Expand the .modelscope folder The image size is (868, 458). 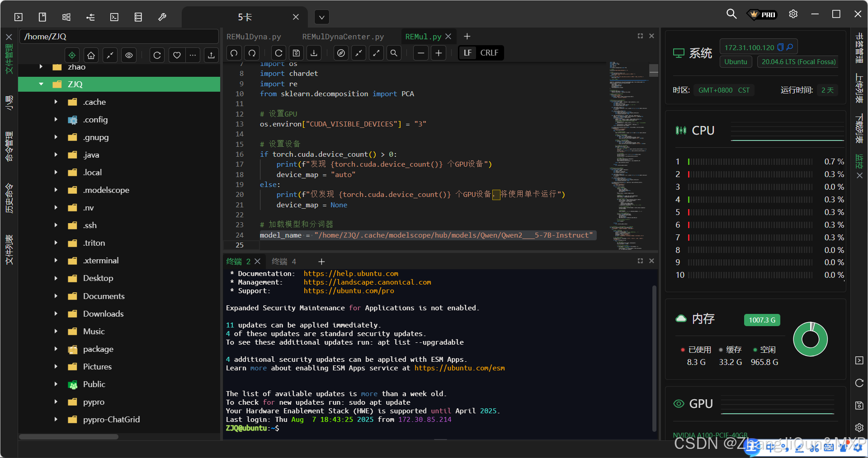click(56, 190)
